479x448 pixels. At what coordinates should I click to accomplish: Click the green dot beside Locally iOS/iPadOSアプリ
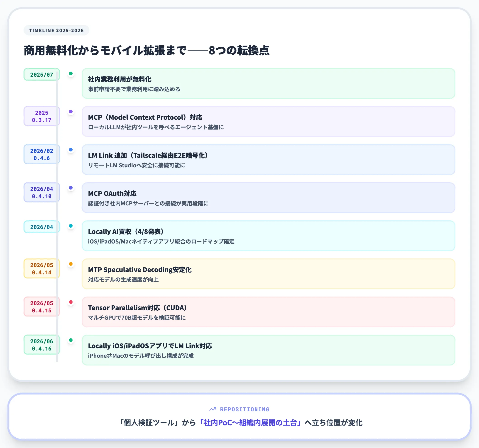(x=71, y=340)
